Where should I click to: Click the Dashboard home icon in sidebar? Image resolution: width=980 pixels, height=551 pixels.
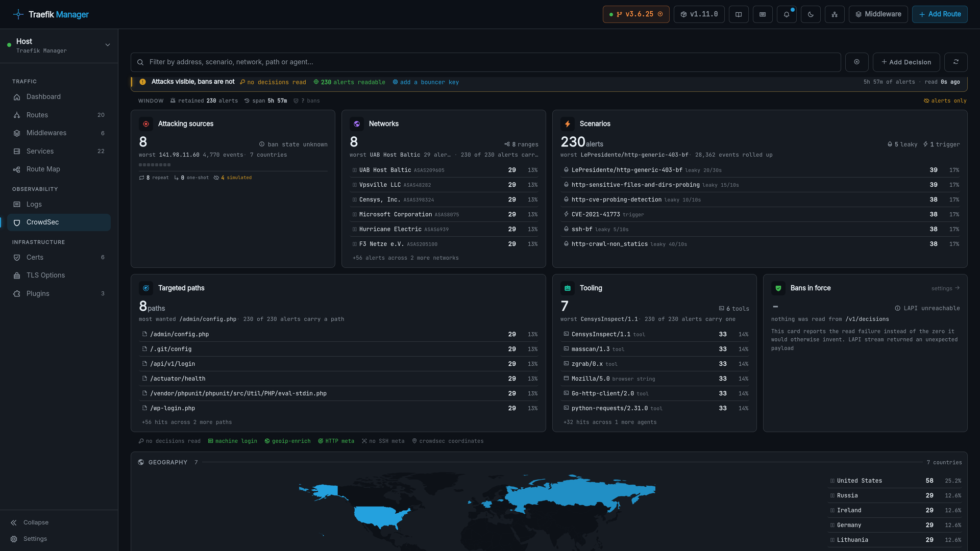pyautogui.click(x=17, y=97)
